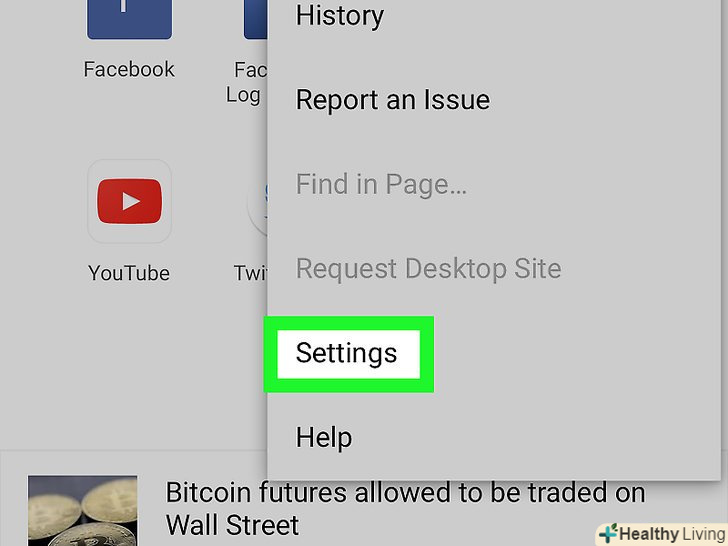The height and width of the screenshot is (546, 728).
Task: Tap the white play triangle in YouTube icon
Action: click(x=131, y=202)
